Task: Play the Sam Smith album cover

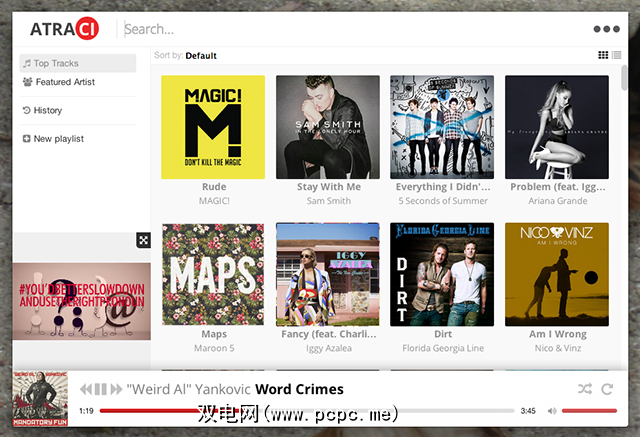Action: [328, 127]
